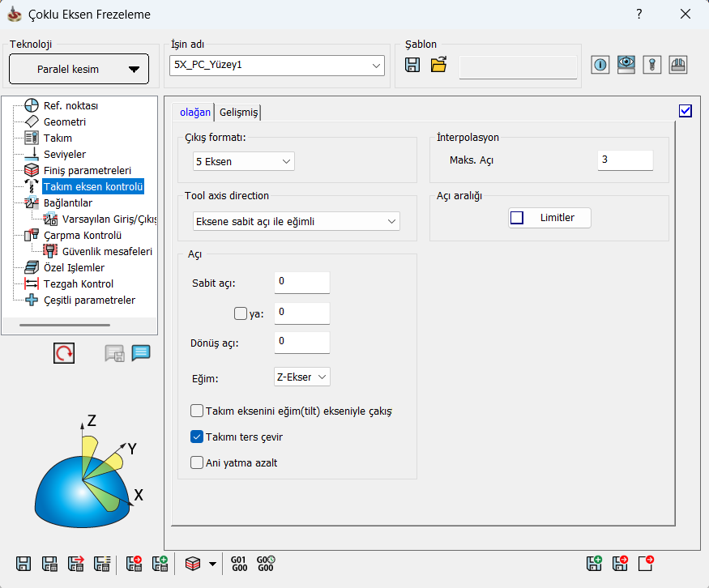Open Çarpma Kontrolü tree item
Viewport: 709px width, 588px height.
tap(82, 236)
